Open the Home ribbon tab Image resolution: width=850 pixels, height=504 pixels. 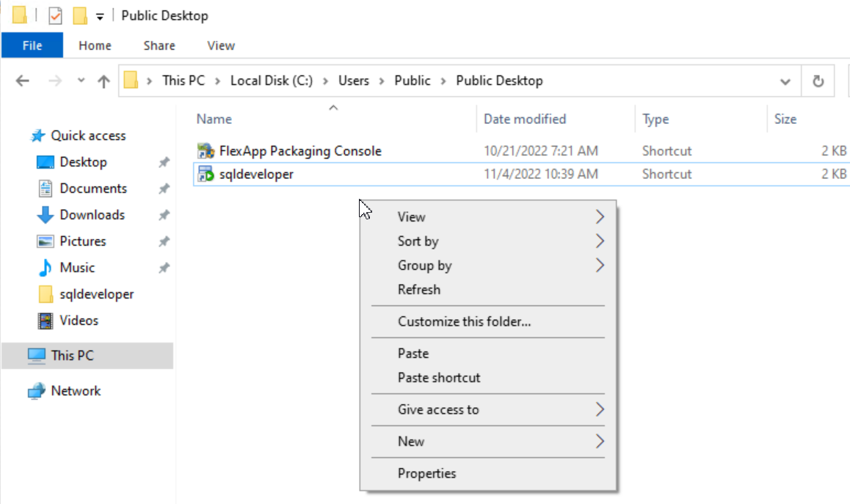point(95,45)
